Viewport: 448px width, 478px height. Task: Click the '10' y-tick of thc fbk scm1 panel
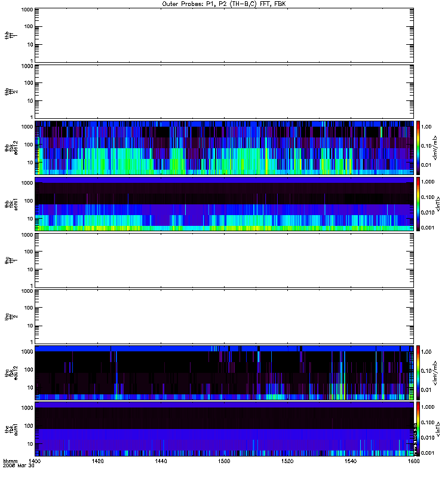click(30, 444)
